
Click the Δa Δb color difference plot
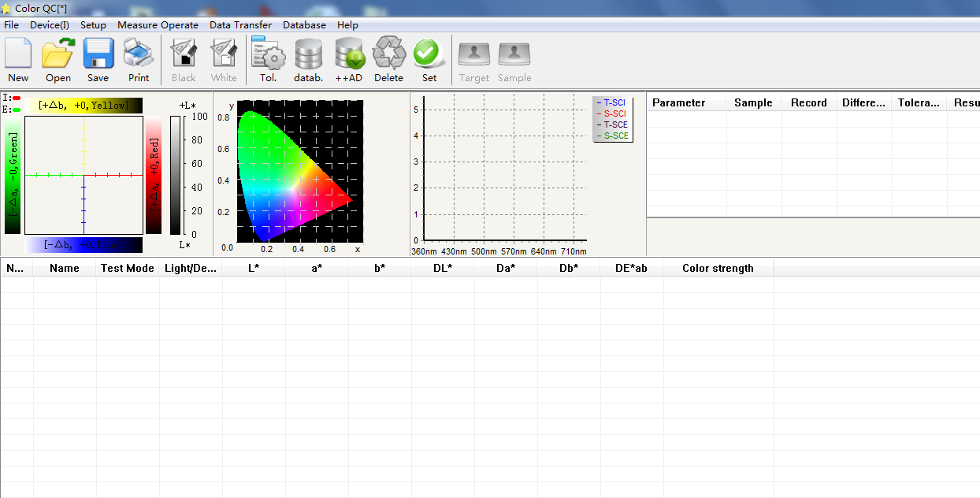point(84,175)
